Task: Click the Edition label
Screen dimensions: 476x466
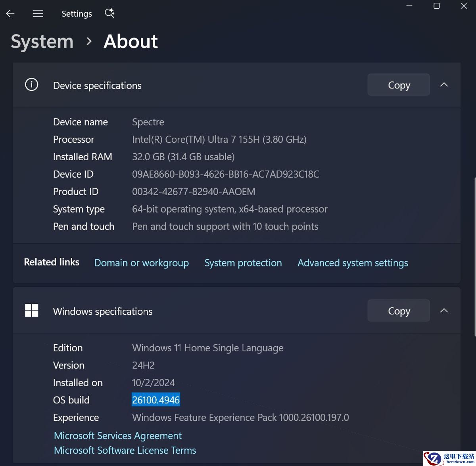Action: point(68,348)
